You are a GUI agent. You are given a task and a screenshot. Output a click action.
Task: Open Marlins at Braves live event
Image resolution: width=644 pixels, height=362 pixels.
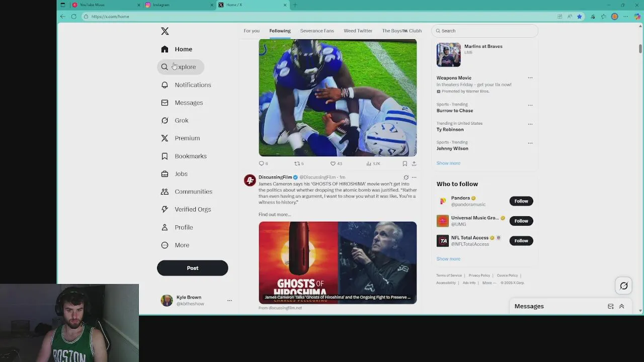pyautogui.click(x=485, y=55)
